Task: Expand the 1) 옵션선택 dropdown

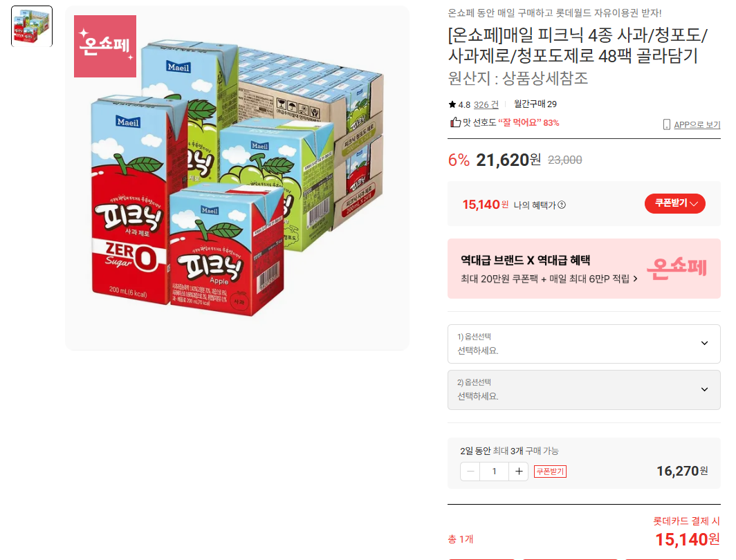Action: (x=584, y=344)
